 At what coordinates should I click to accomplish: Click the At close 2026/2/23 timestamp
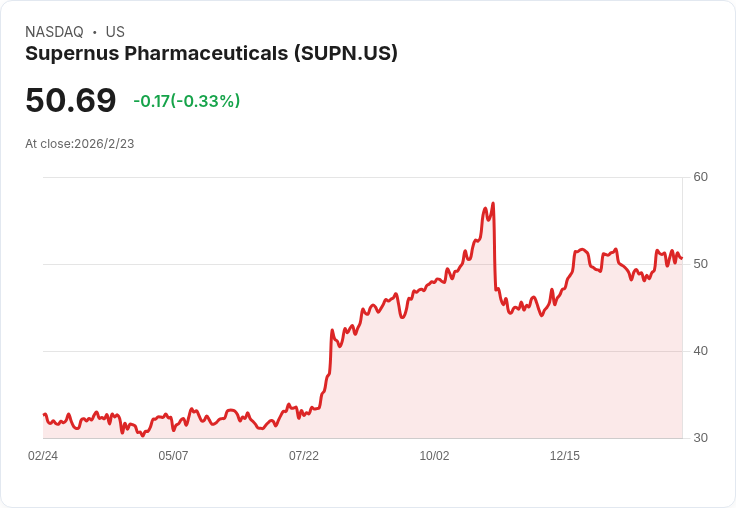(79, 143)
